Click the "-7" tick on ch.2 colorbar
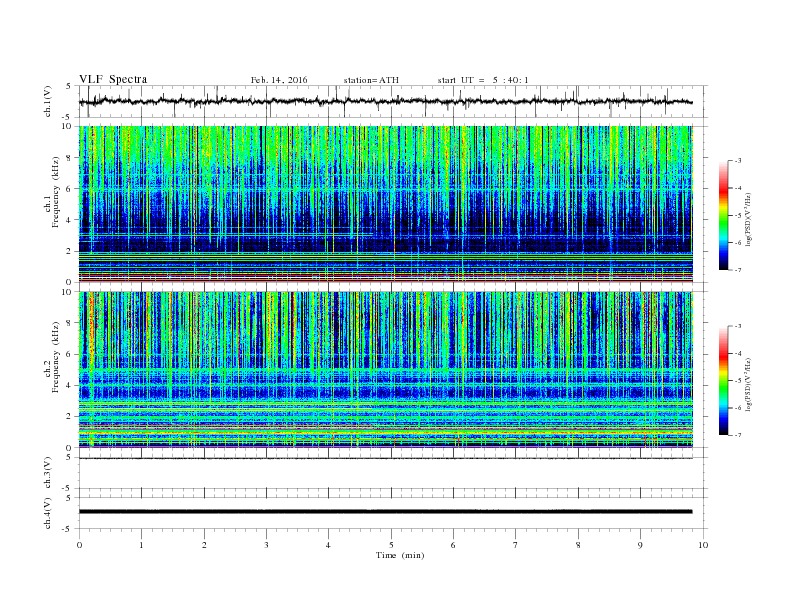Viewport: 792px width, 612px height. coord(737,435)
